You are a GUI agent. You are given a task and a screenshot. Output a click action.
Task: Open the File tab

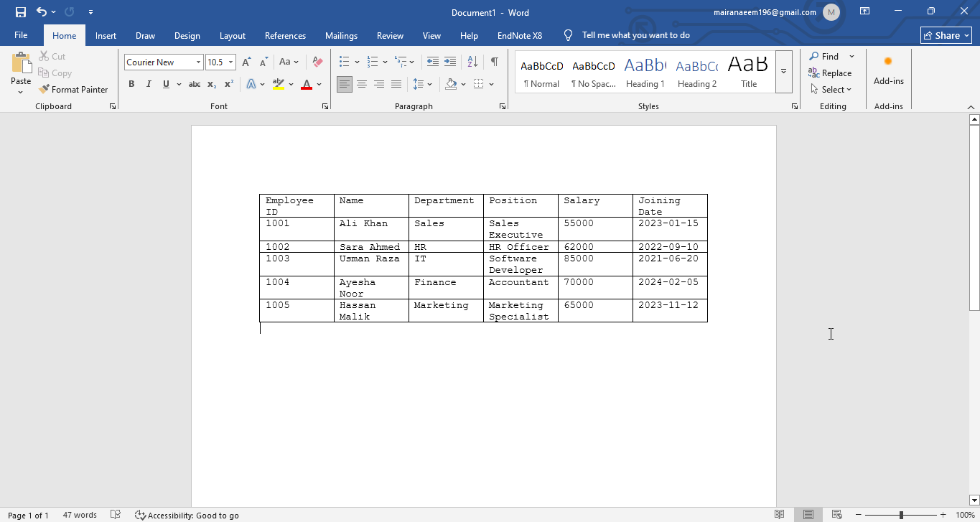21,35
